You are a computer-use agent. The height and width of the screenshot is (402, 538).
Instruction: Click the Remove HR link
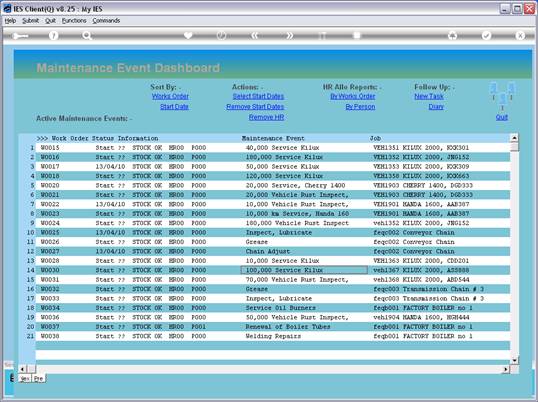pyautogui.click(x=266, y=117)
